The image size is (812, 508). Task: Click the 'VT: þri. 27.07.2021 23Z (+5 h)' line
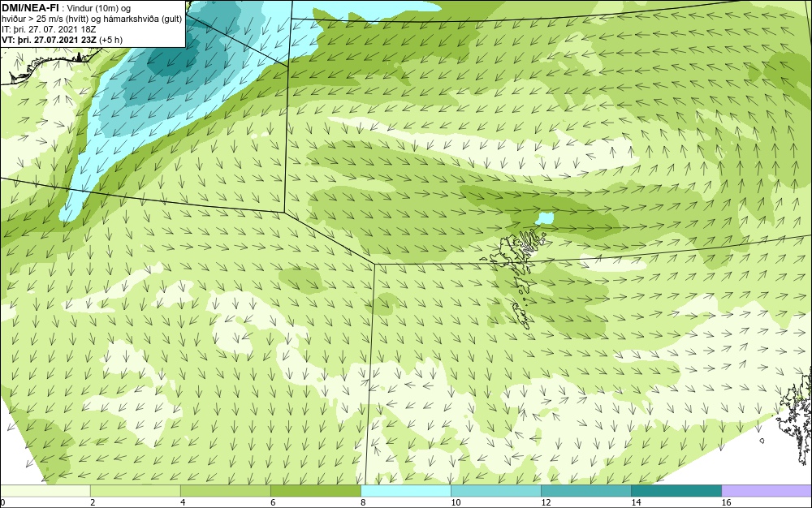point(63,40)
